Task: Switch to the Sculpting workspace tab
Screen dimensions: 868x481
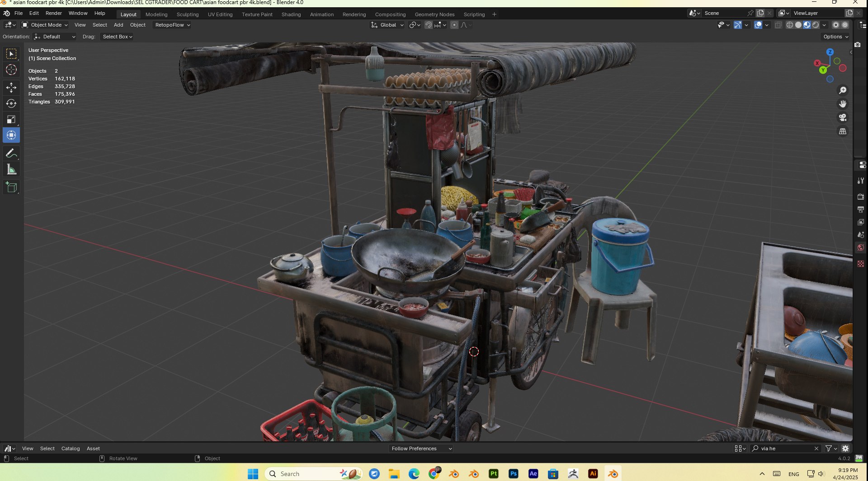Action: point(188,14)
